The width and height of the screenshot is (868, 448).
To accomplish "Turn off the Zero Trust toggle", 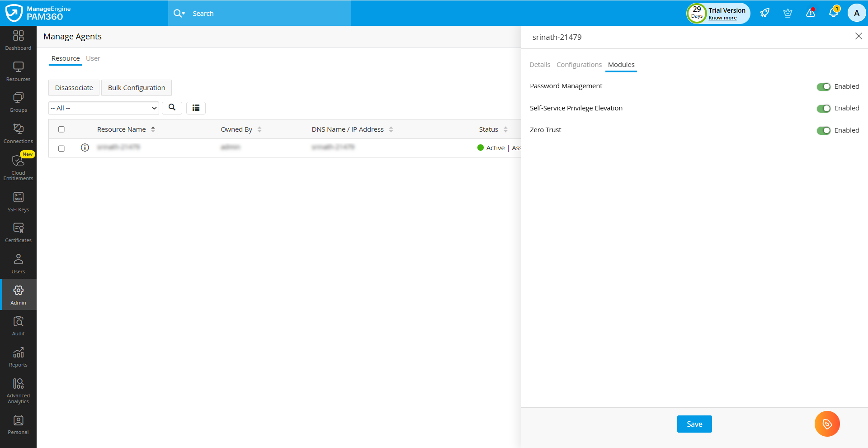I will pyautogui.click(x=823, y=131).
